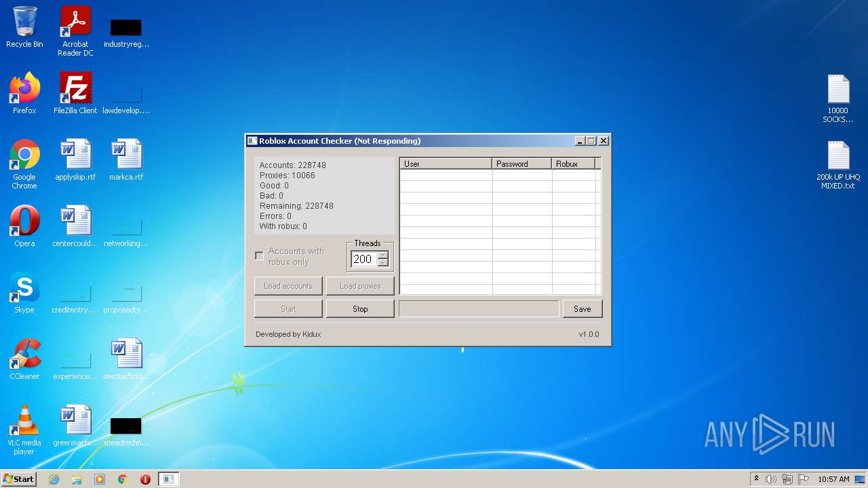Viewport: 868px width, 488px height.
Task: Decrease thread count with down arrow
Action: (x=383, y=263)
